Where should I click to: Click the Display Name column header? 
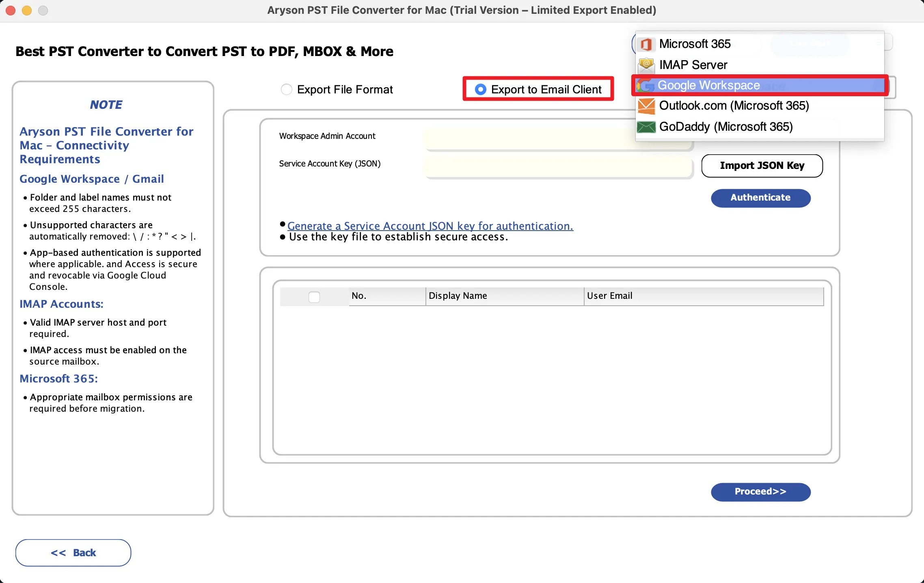505,296
